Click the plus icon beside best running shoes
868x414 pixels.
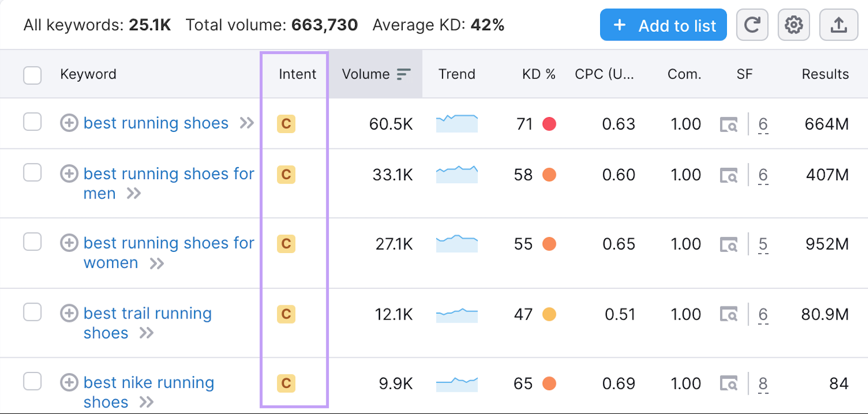click(69, 123)
